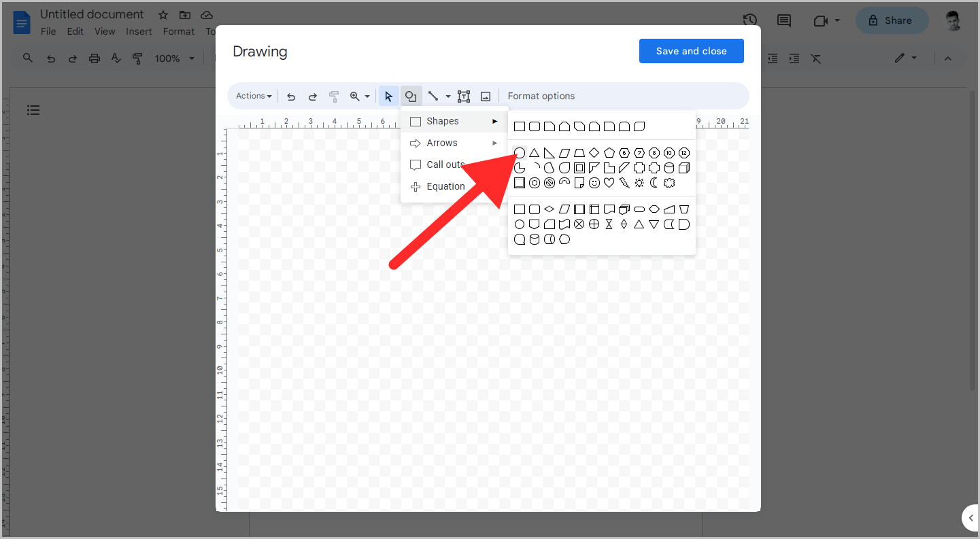
Task: Select the Shape tool in the drawing toolbar
Action: pyautogui.click(x=411, y=96)
